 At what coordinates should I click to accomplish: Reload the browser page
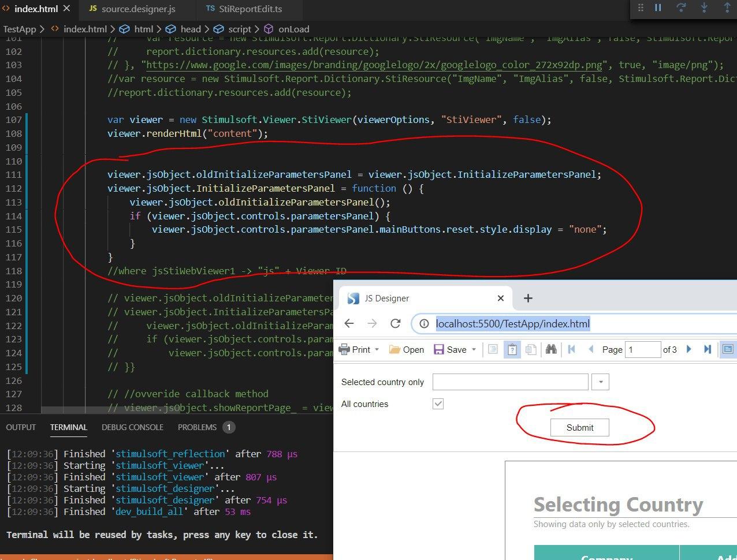[395, 323]
